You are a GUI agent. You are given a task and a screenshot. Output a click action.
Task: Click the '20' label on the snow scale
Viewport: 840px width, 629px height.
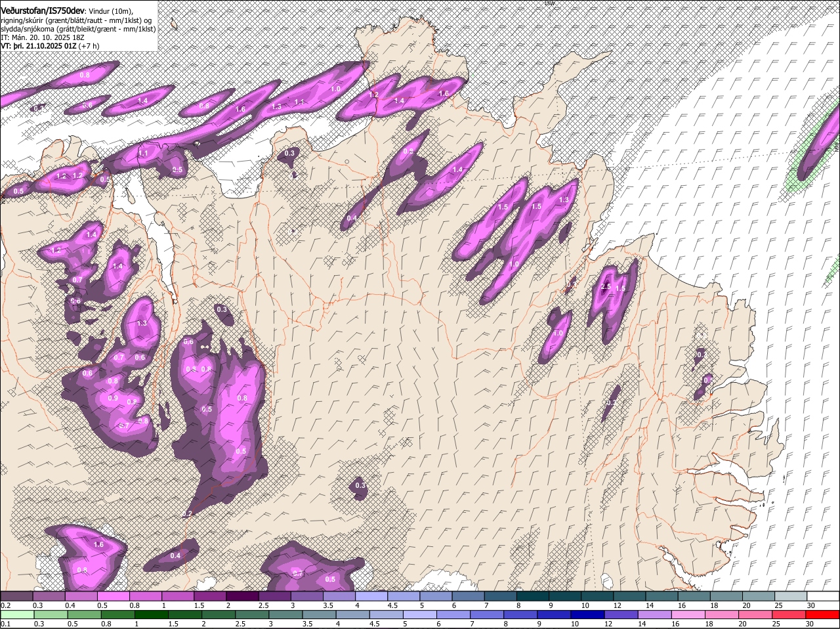[747, 605]
